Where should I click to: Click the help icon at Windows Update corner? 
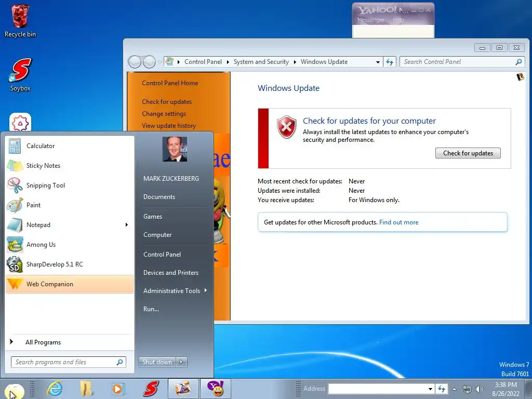tap(520, 77)
